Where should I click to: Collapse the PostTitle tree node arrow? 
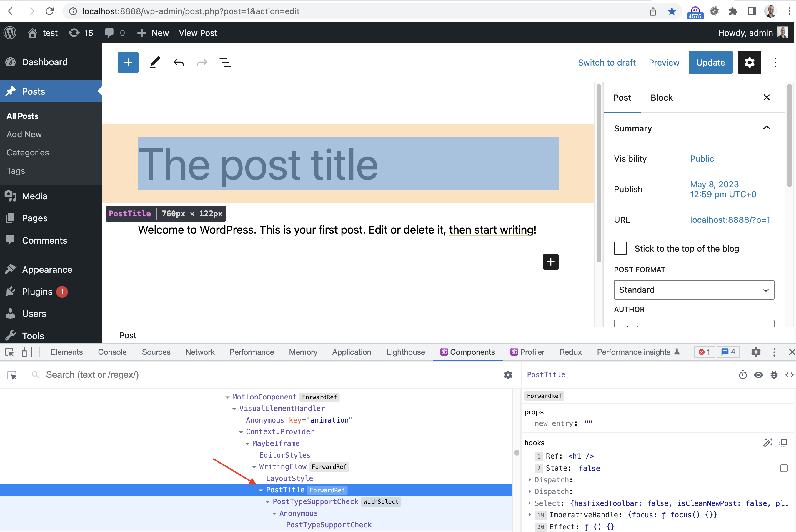tap(261, 490)
